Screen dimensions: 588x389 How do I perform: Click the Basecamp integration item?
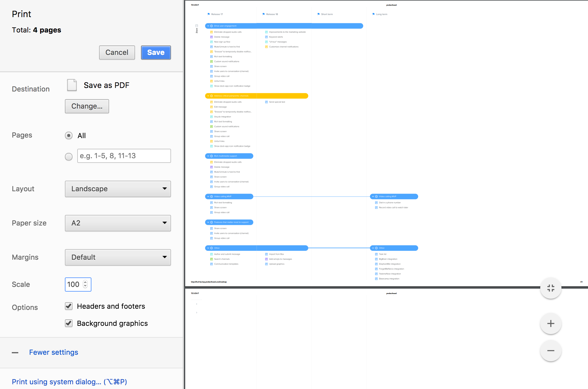[387, 279]
